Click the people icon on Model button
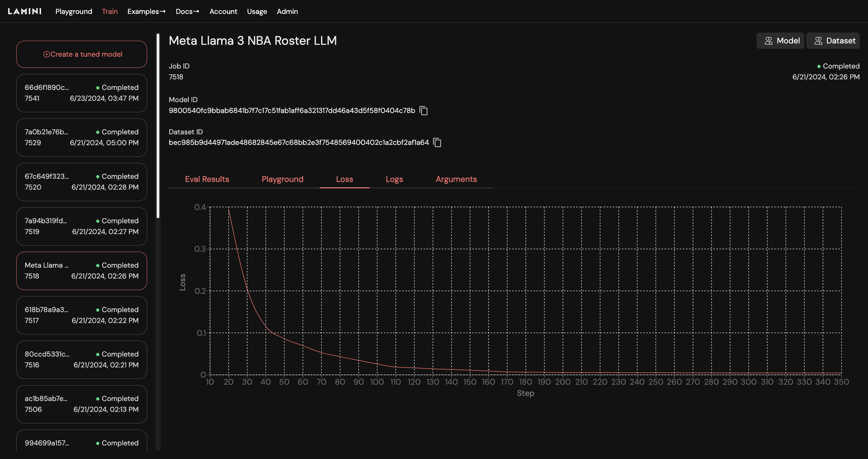Viewport: 868px width, 459px height. tap(768, 41)
